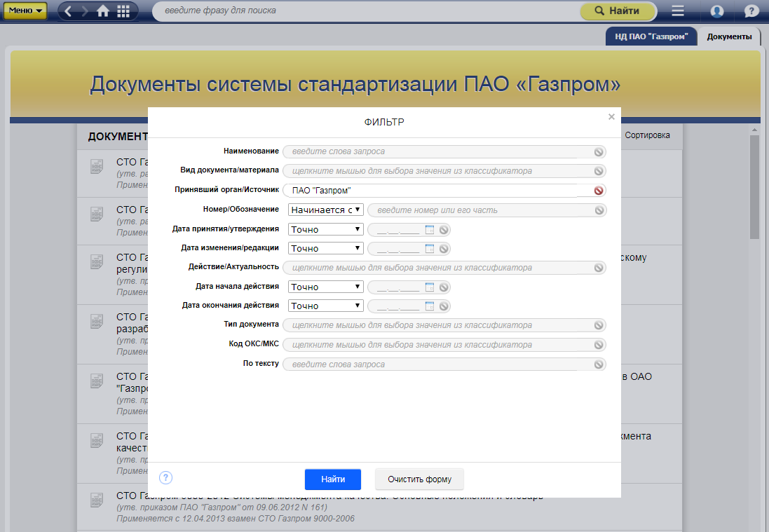The image size is (769, 532).
Task: Open help question mark in top bar
Action: (x=751, y=11)
